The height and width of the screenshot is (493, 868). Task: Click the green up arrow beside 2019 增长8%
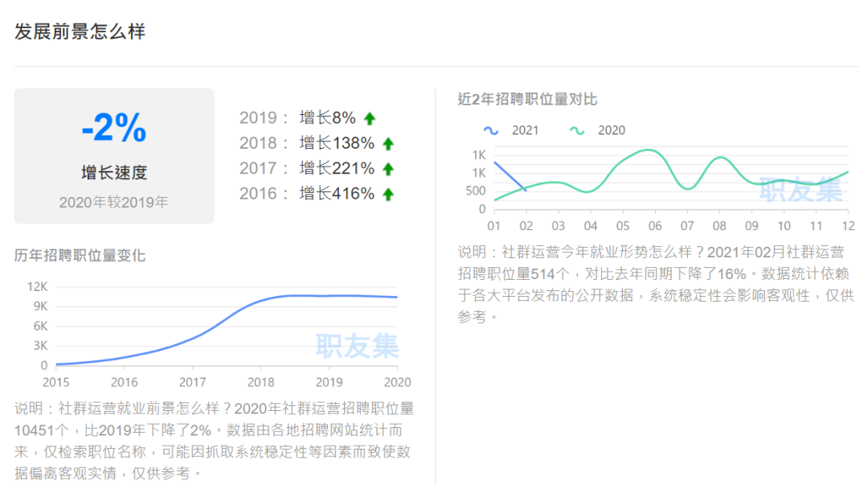click(370, 118)
